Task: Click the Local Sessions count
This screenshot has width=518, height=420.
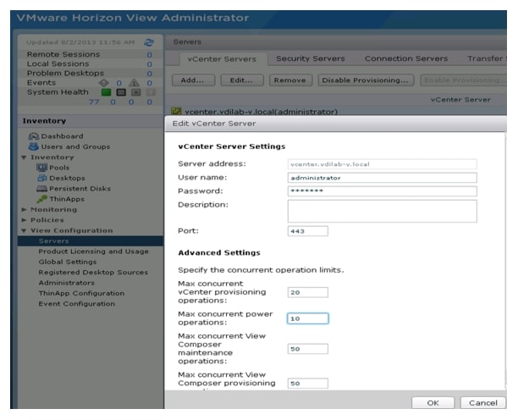Action: tap(150, 64)
